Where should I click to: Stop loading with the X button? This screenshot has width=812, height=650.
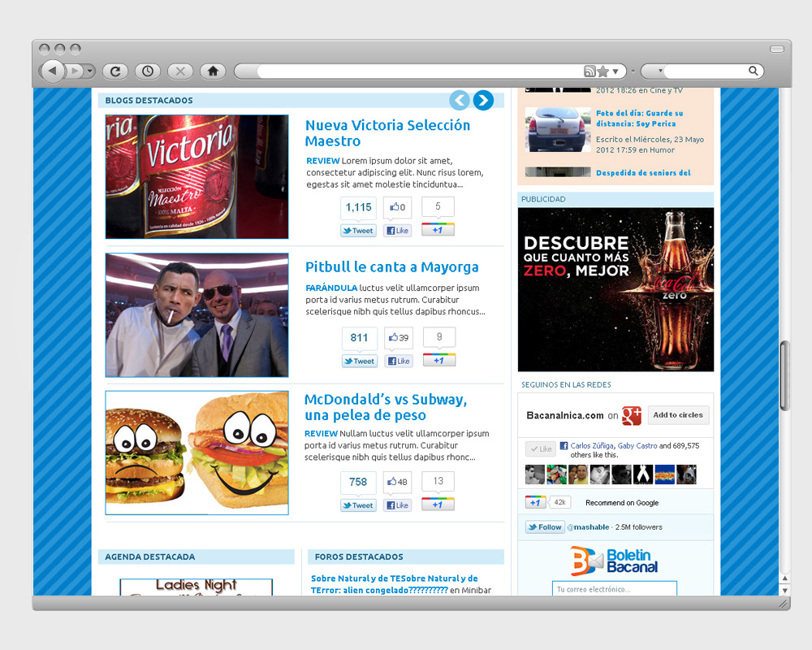point(180,71)
